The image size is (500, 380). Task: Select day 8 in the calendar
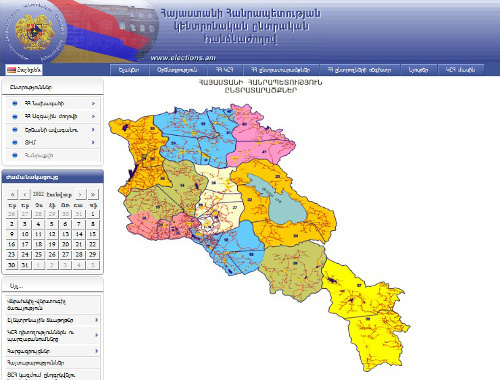pos(93,224)
